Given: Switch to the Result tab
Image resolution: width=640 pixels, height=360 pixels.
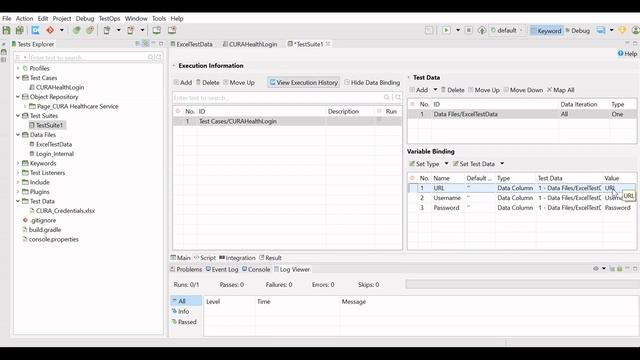Looking at the screenshot, I should [270, 258].
